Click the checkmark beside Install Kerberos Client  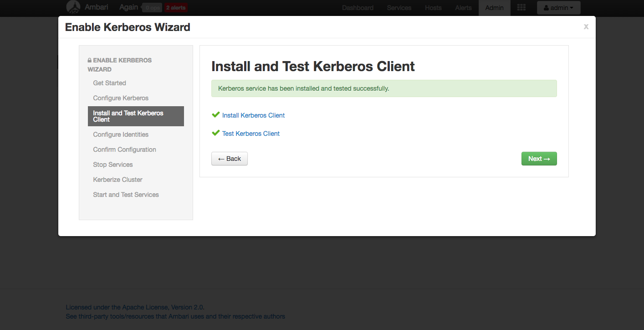(x=215, y=114)
